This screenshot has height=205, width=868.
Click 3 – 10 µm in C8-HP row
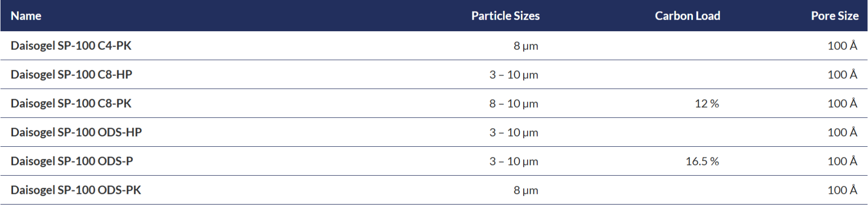(514, 75)
